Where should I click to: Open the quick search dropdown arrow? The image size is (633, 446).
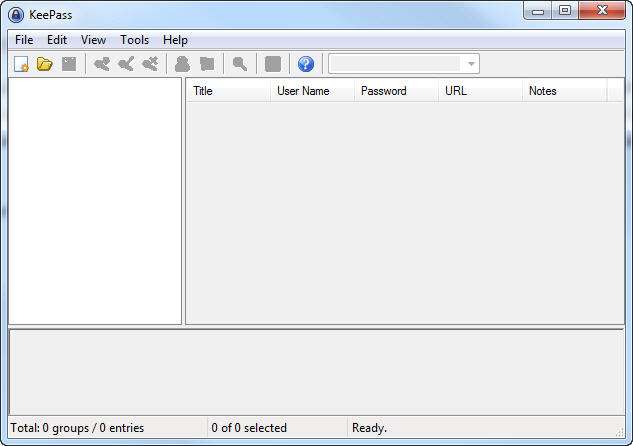click(471, 64)
